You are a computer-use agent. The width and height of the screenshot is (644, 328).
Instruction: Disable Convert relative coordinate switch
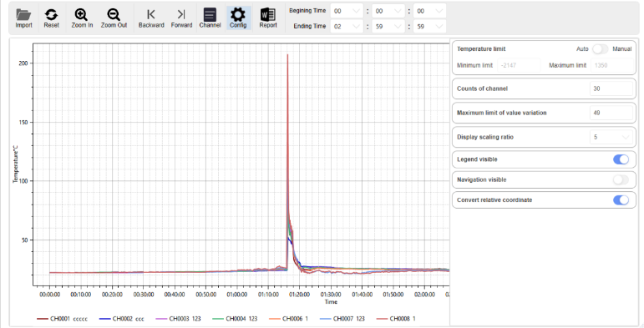click(621, 200)
